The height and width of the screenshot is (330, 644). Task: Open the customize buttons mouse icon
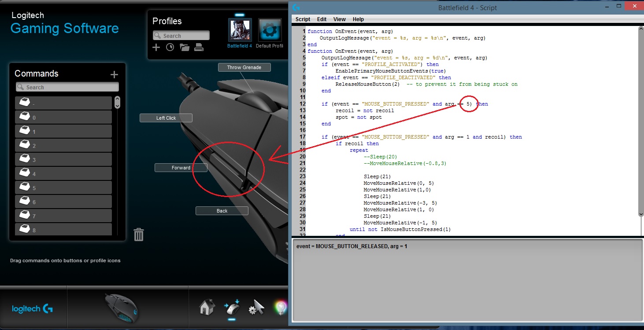click(x=231, y=307)
